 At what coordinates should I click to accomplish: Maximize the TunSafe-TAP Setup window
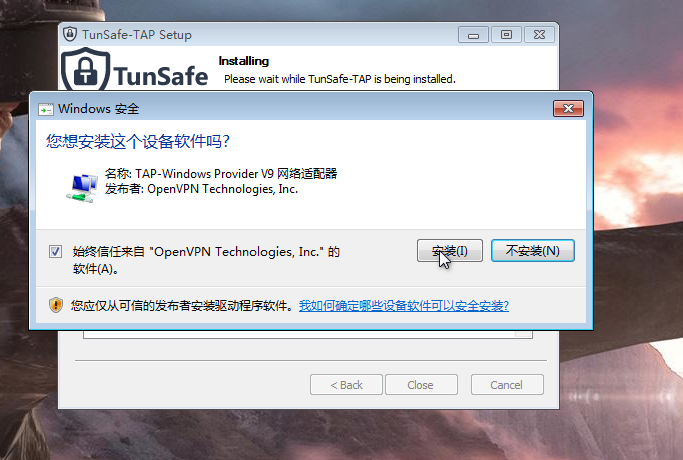(x=506, y=35)
